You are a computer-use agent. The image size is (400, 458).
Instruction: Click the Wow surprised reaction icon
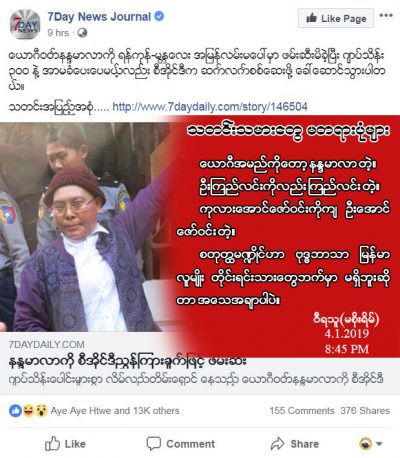(x=41, y=411)
